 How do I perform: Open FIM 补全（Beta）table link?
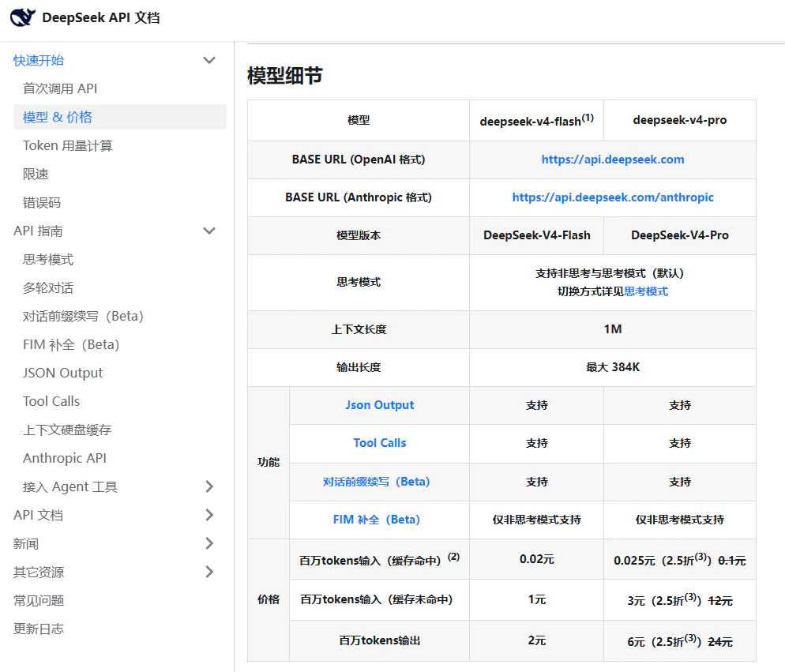tap(377, 520)
